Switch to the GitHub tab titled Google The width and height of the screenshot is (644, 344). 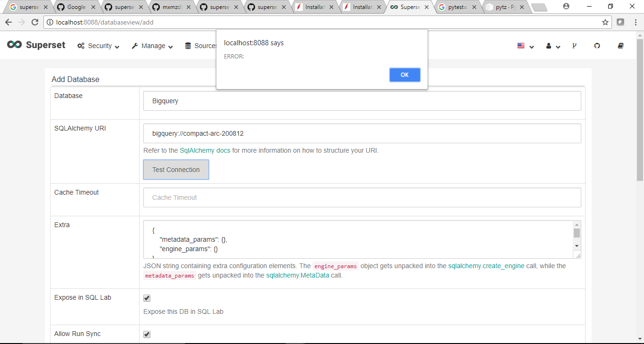pyautogui.click(x=75, y=7)
